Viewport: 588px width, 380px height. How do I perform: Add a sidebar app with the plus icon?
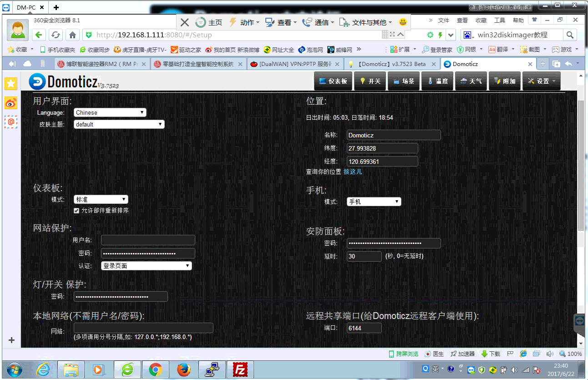11,340
